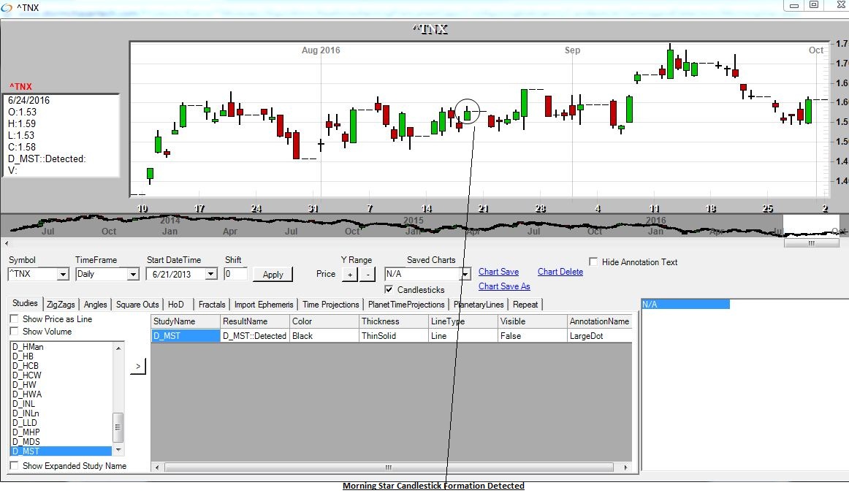
Task: Open the Symbol dropdown
Action: [62, 275]
